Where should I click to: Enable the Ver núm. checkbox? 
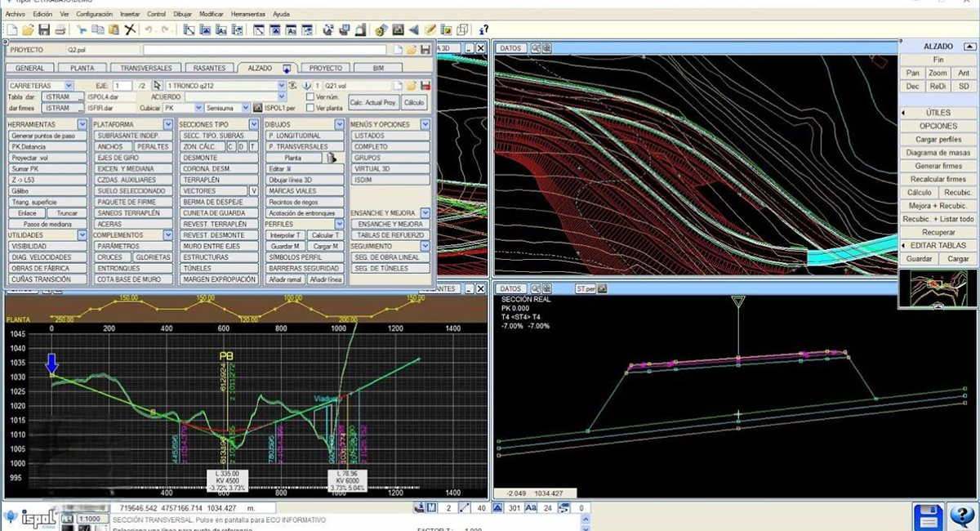click(311, 96)
